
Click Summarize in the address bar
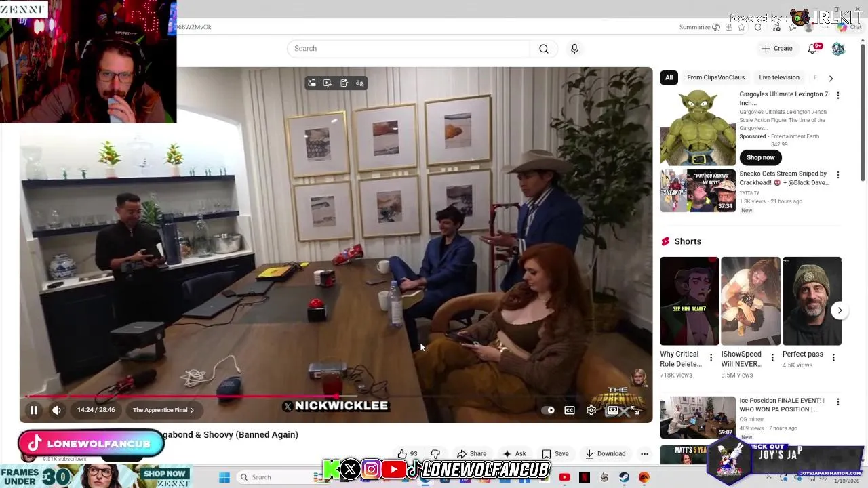click(x=700, y=27)
